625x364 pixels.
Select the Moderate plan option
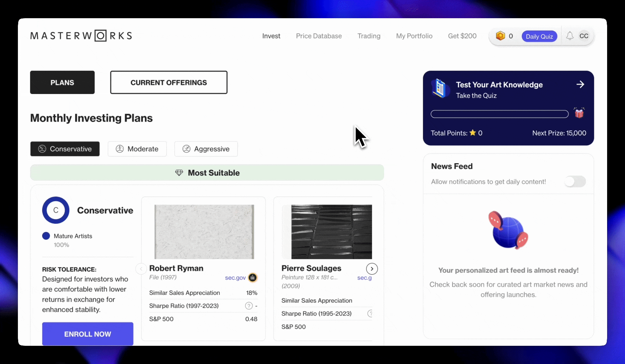137,149
